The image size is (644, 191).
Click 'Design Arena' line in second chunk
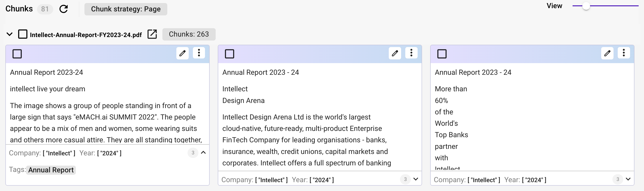243,100
